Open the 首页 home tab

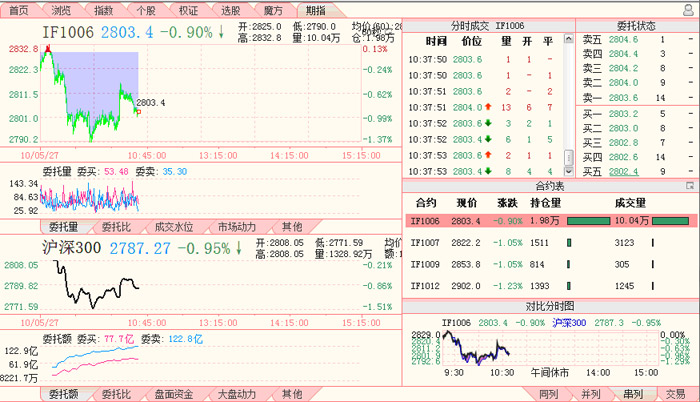tap(18, 9)
